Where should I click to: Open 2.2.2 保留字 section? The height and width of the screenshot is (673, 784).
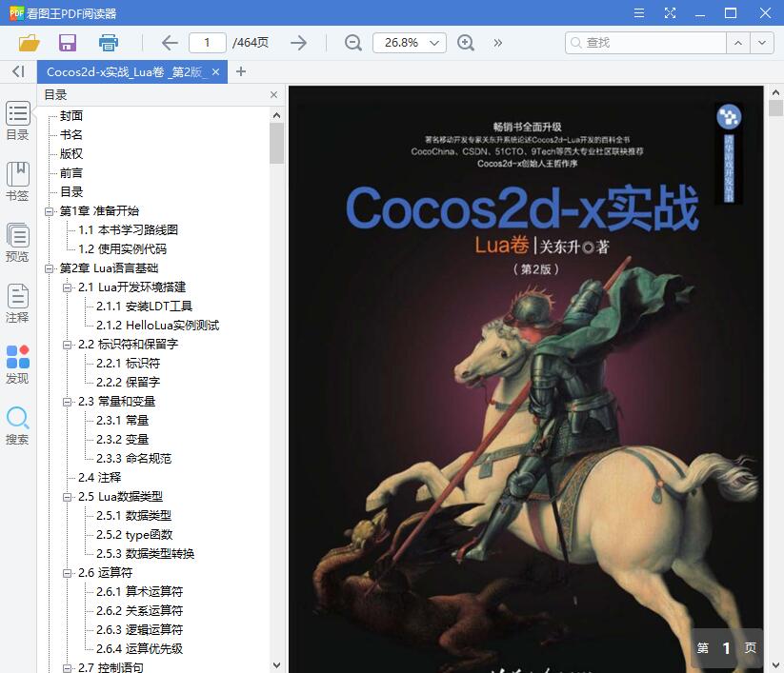pyautogui.click(x=128, y=383)
